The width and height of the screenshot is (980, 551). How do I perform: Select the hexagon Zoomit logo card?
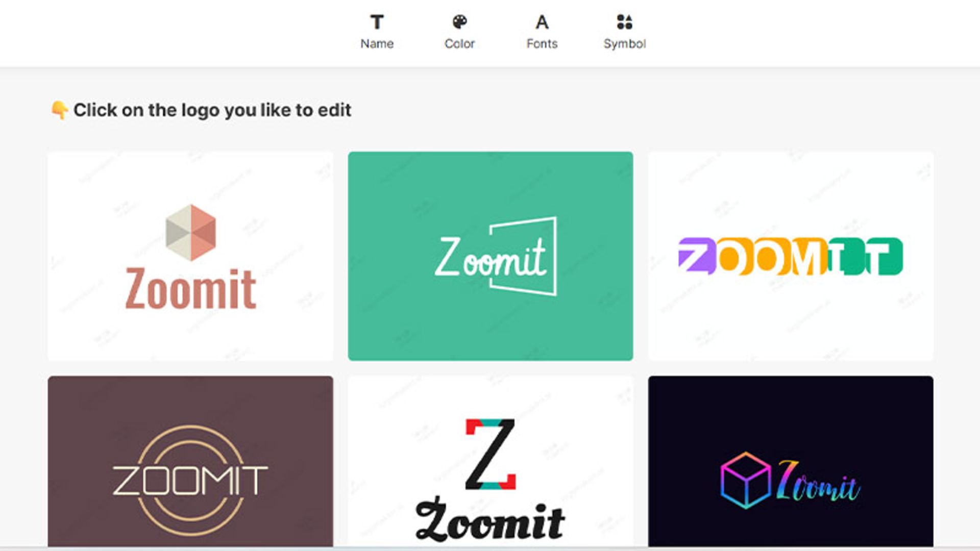190,256
